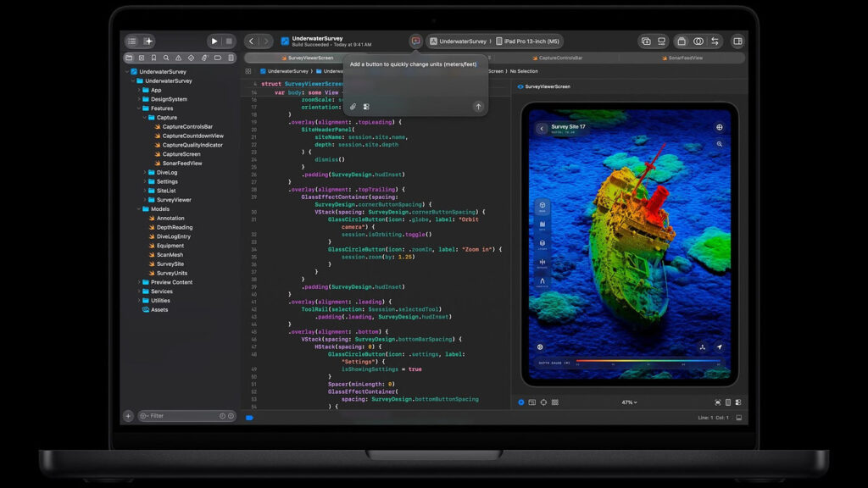Viewport: 868px width, 488px height.
Task: Switch to the SurveyViewerScreen tab
Action: [x=307, y=58]
